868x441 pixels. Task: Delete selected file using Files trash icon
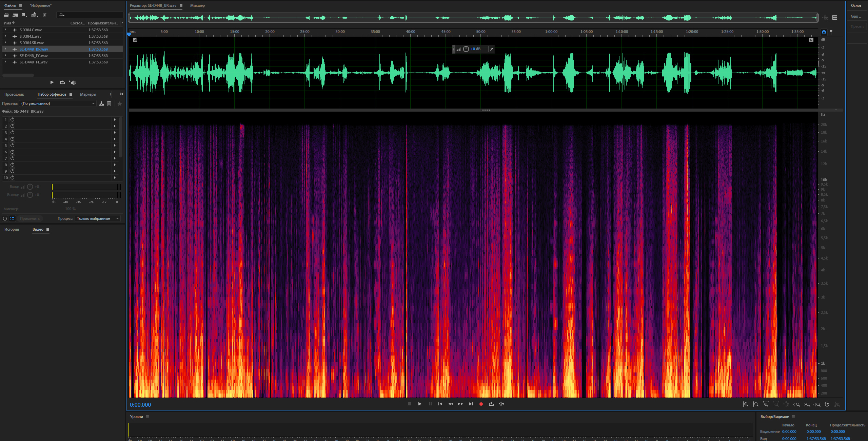point(44,15)
